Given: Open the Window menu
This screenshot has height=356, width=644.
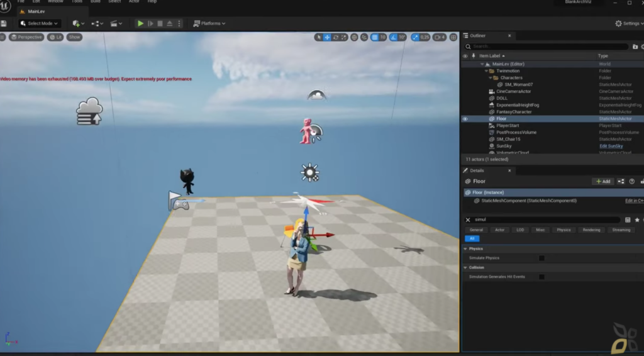Looking at the screenshot, I should (x=55, y=2).
